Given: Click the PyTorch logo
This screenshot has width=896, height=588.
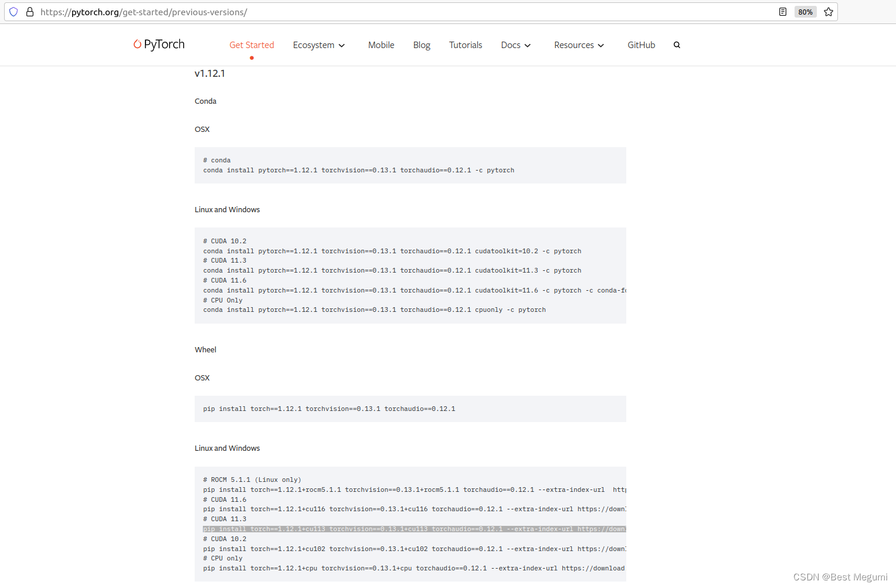Looking at the screenshot, I should pyautogui.click(x=158, y=45).
